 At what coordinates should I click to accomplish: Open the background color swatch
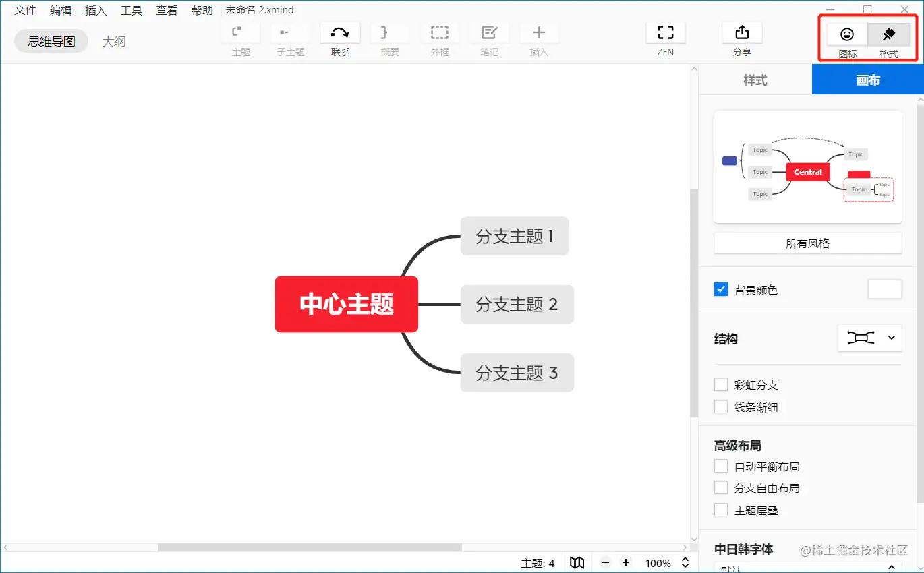[884, 290]
